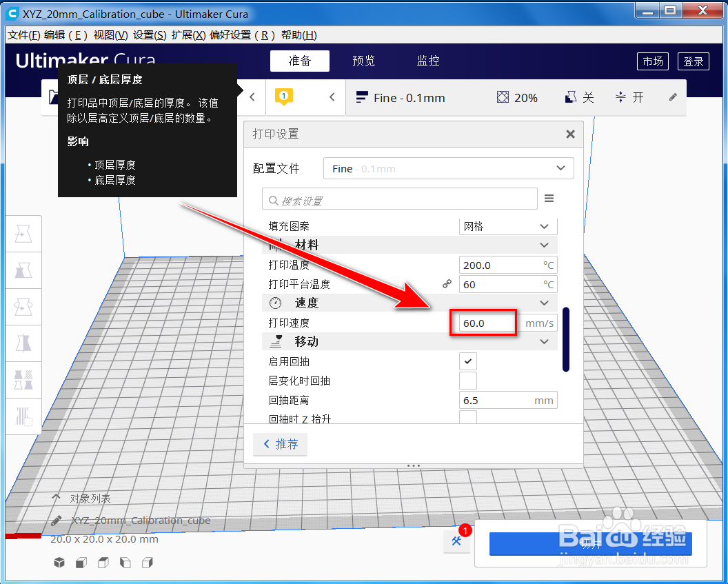Click the panel resize handle dots
This screenshot has height=584, width=728.
click(x=413, y=465)
